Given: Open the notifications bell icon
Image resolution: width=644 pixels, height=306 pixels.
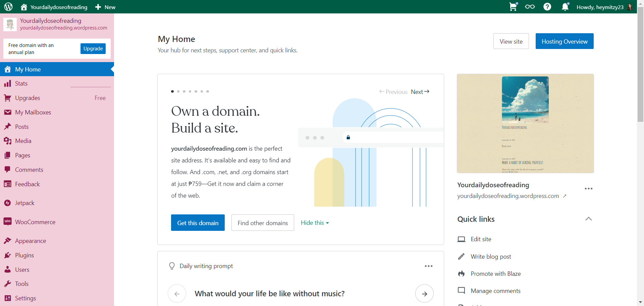Looking at the screenshot, I should 566,7.
